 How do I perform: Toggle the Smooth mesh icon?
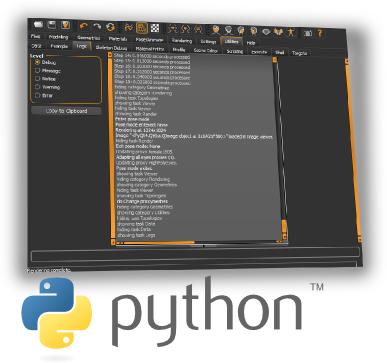128,27
